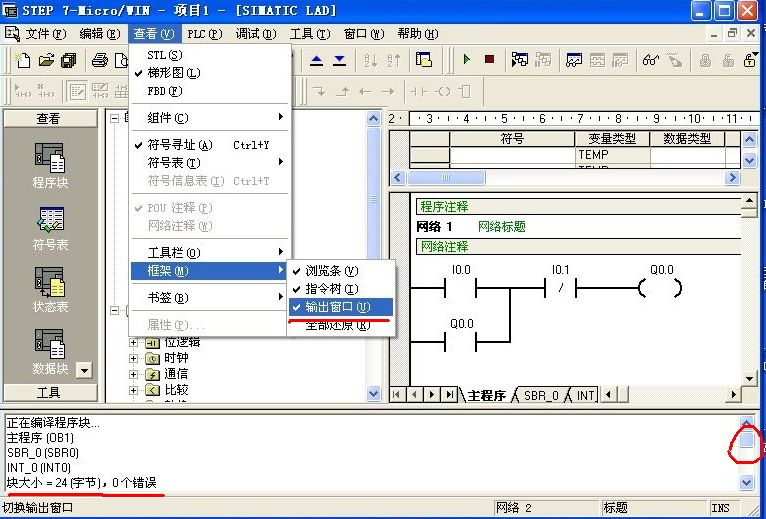Open the 工具栏 (O) submenu
The width and height of the screenshot is (766, 519).
[210, 252]
